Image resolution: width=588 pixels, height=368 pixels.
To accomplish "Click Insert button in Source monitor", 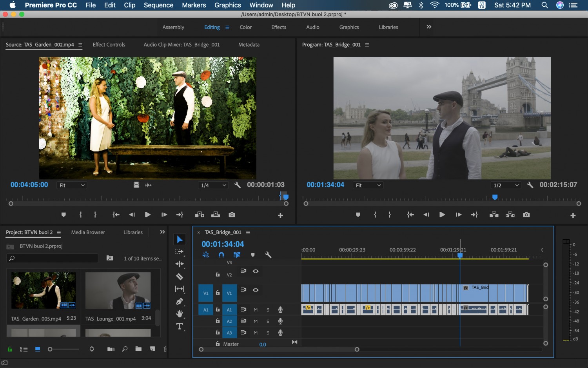I will click(x=200, y=215).
